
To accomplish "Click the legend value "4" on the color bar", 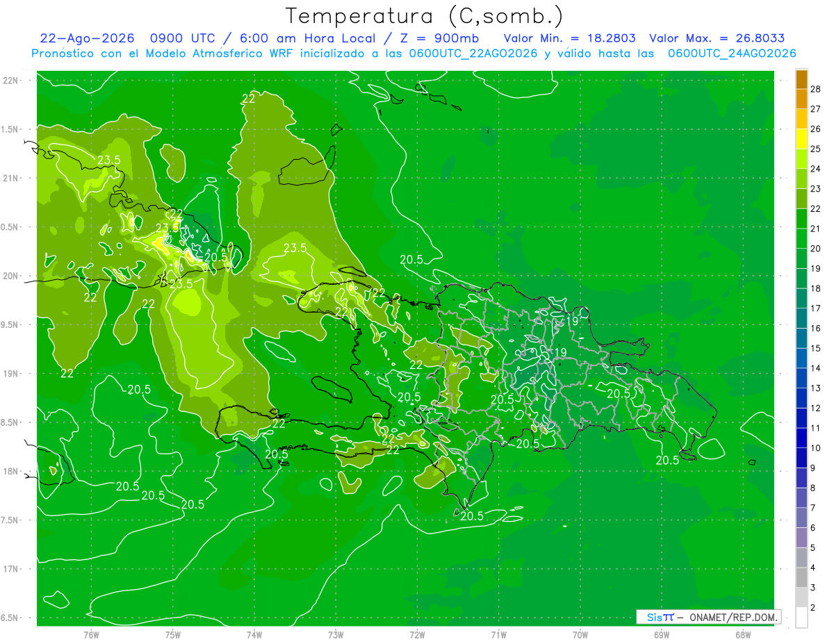I will (x=813, y=568).
